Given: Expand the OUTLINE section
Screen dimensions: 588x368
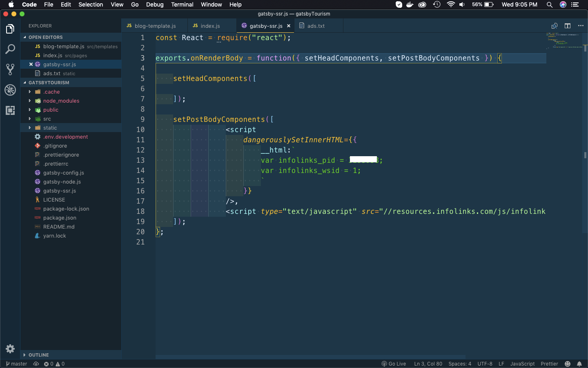Looking at the screenshot, I should click(x=38, y=355).
